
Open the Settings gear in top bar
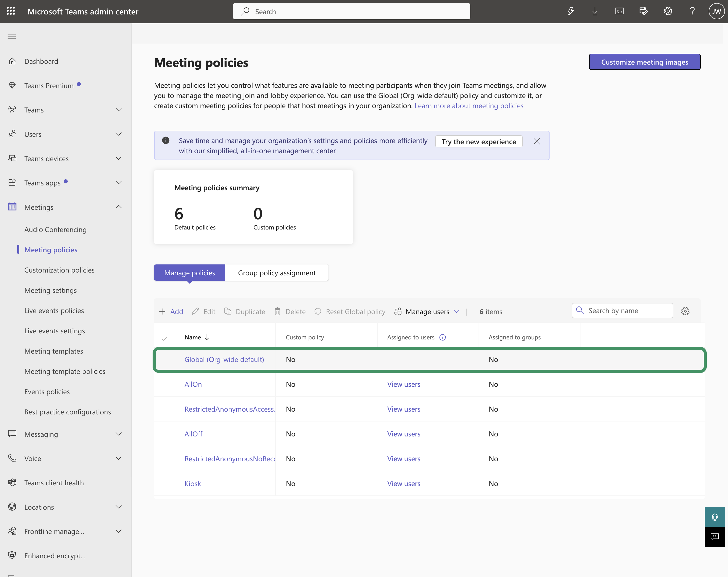tap(668, 11)
